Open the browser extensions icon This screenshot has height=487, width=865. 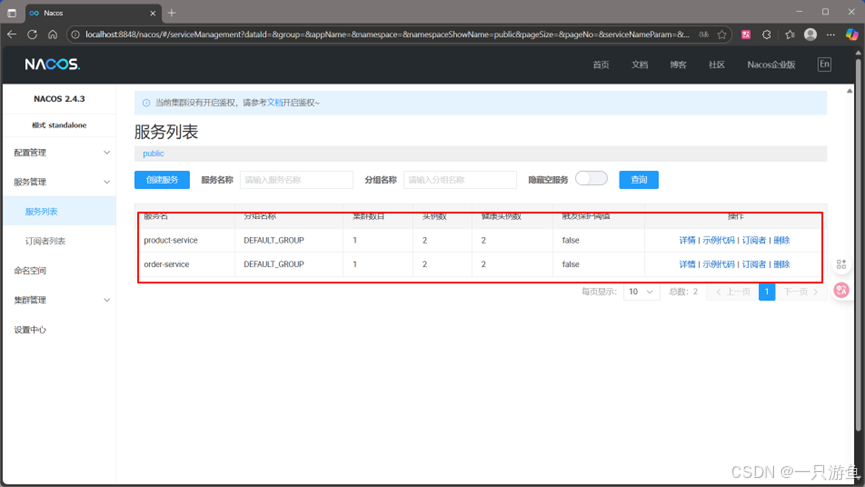point(767,34)
